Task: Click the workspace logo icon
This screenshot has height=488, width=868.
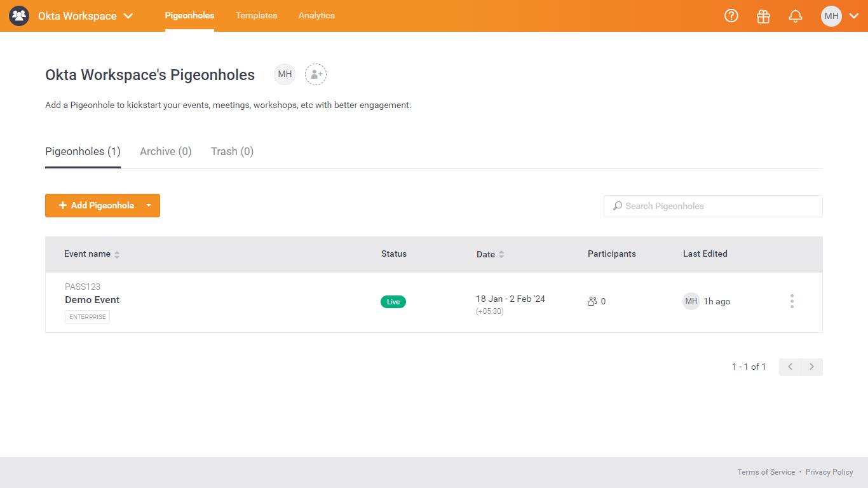Action: [x=19, y=16]
